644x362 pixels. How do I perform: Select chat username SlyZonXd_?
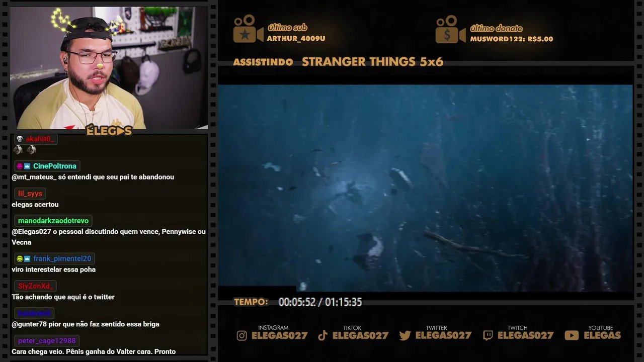coord(35,286)
